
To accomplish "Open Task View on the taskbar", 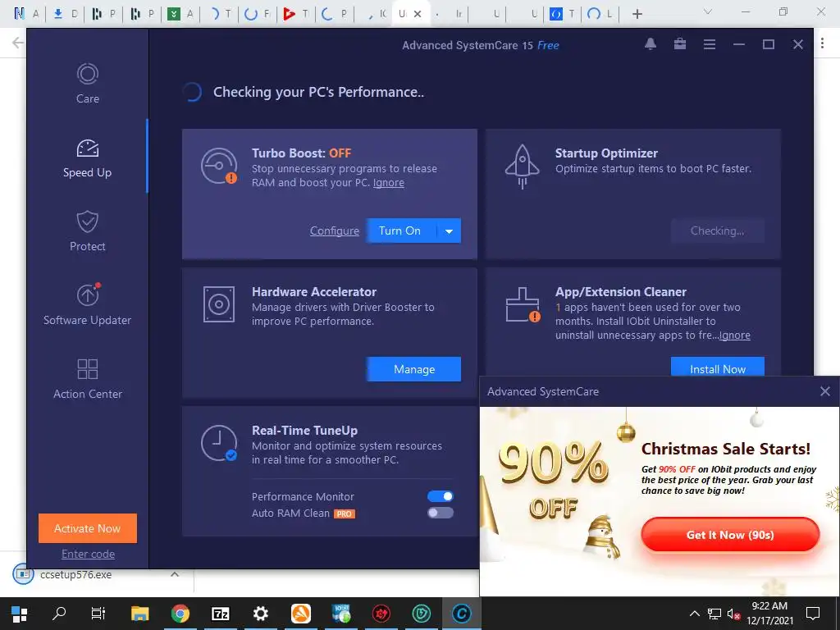I will pos(98,614).
